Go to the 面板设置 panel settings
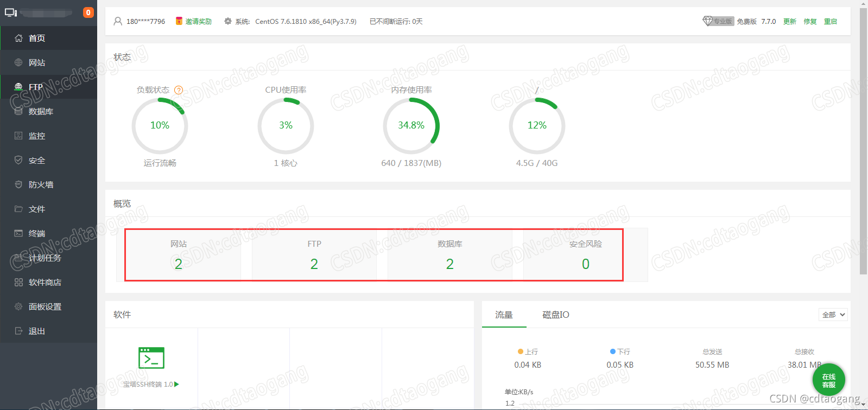Viewport: 868px width, 410px height. click(x=49, y=306)
